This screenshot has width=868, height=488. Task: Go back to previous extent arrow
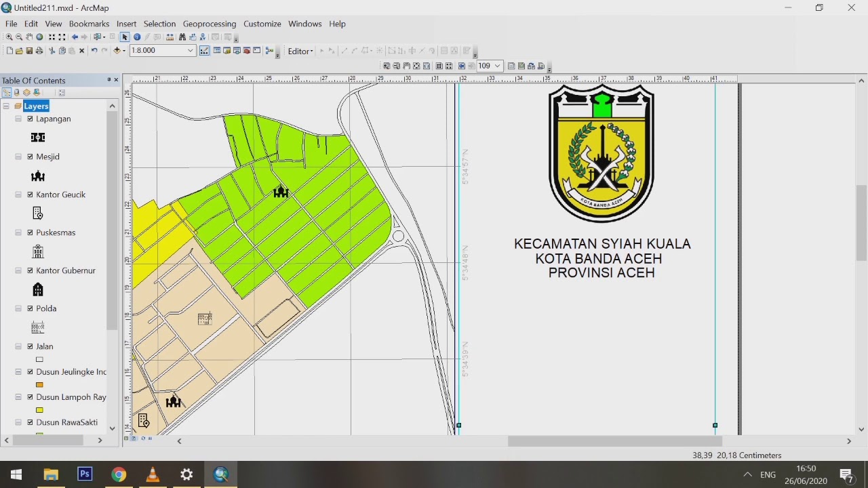pyautogui.click(x=75, y=37)
